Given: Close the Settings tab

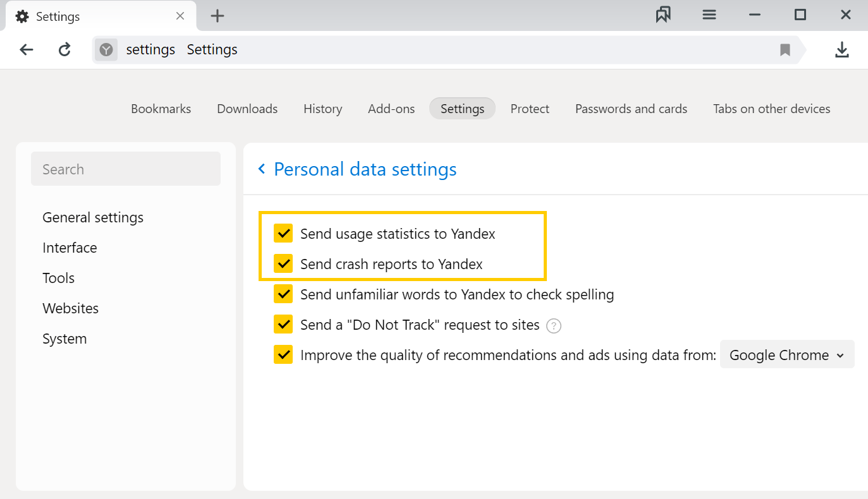Looking at the screenshot, I should tap(180, 16).
